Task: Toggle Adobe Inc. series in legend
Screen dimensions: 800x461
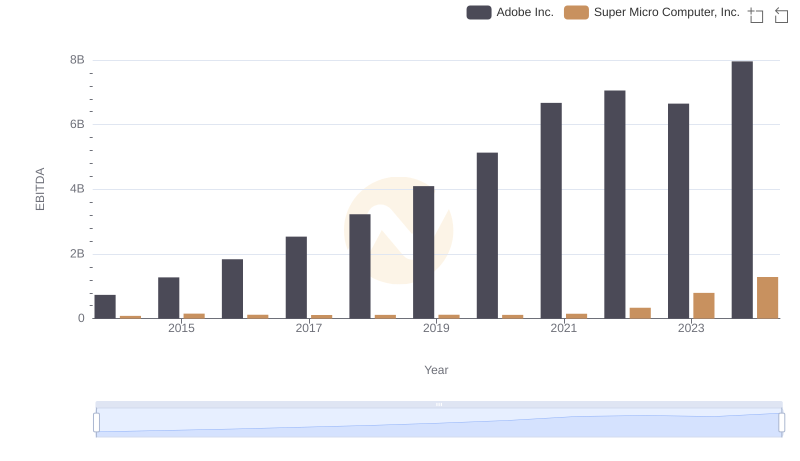Action: pyautogui.click(x=510, y=12)
